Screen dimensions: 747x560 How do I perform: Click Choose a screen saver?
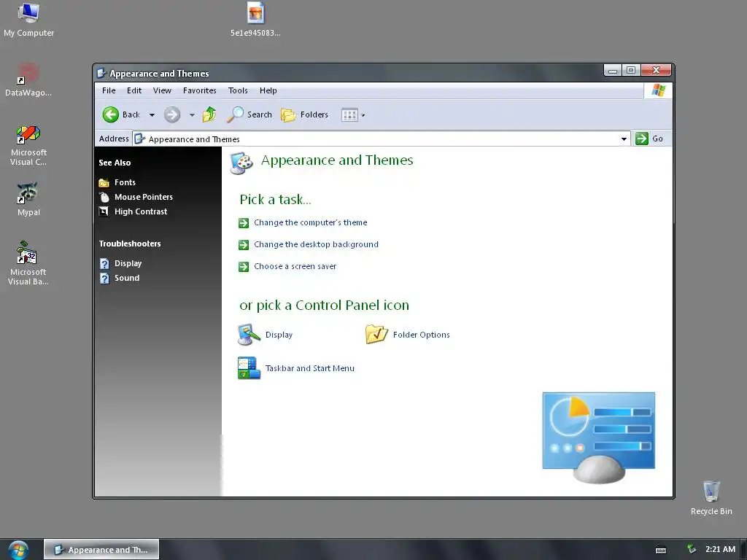[295, 266]
